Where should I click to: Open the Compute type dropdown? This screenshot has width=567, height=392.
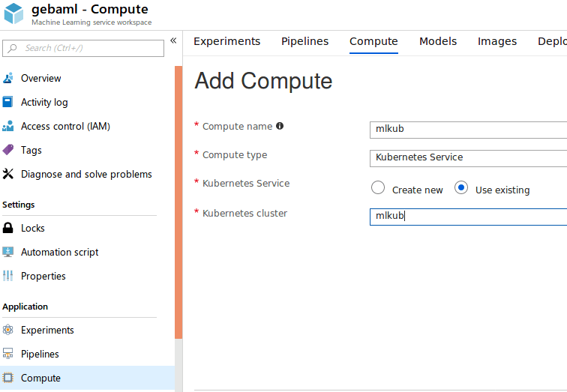pyautogui.click(x=468, y=157)
